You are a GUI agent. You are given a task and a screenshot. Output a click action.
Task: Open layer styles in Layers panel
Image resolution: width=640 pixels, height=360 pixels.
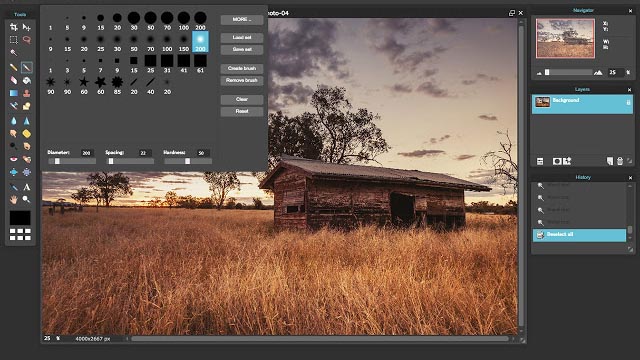coord(567,161)
